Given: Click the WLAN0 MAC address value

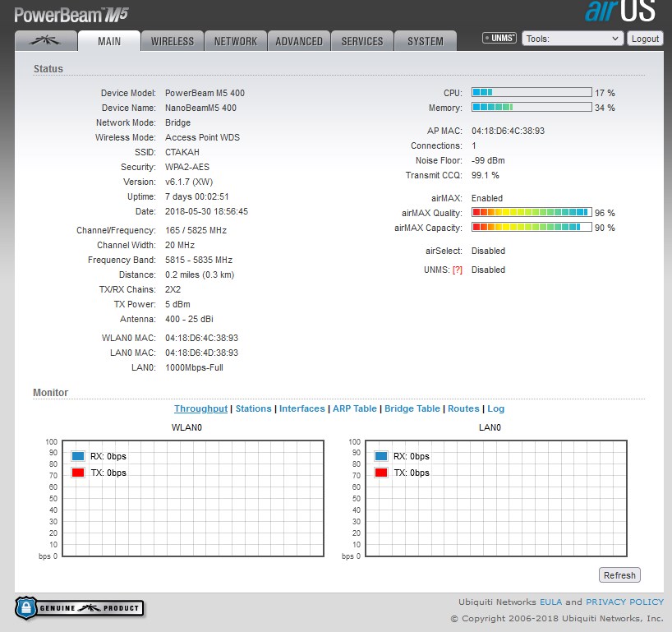Looking at the screenshot, I should click(201, 338).
